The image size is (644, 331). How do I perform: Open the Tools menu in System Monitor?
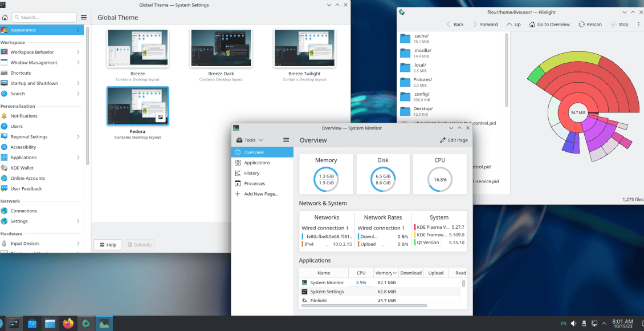click(x=250, y=139)
